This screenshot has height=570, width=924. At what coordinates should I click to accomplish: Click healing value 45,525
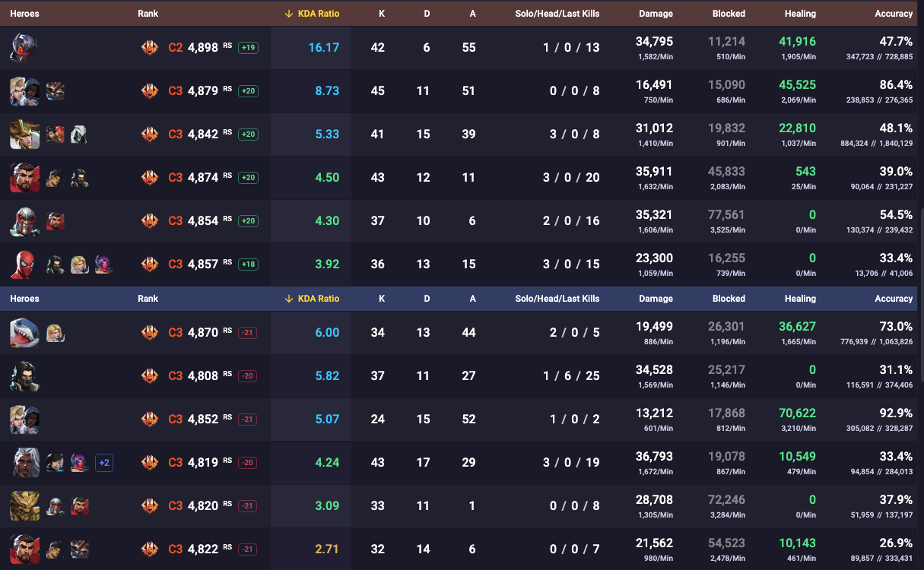pyautogui.click(x=797, y=84)
